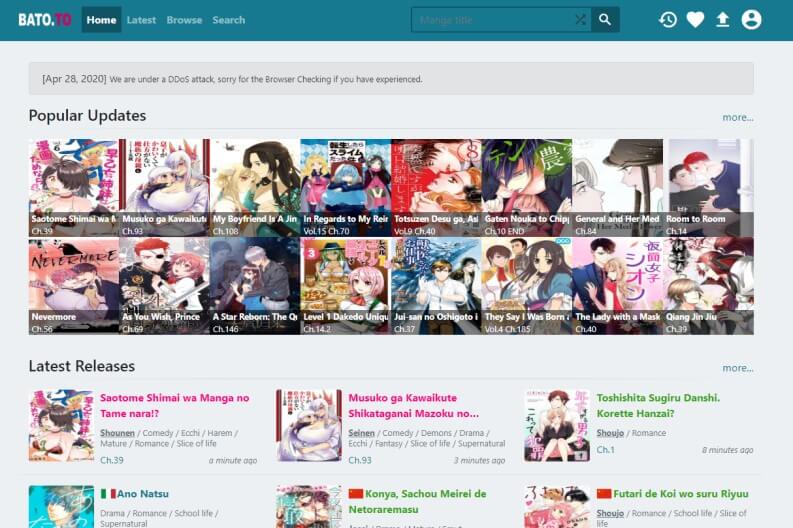793x528 pixels.
Task: Click the Latest Releases heading
Action: coord(82,366)
